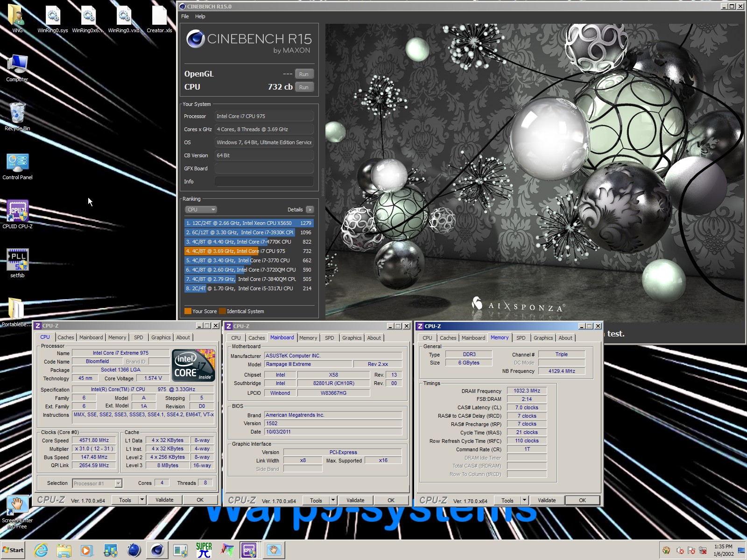This screenshot has width=747, height=560.
Task: Click the Core Speed 4571.80 MHz value
Action: (x=94, y=440)
